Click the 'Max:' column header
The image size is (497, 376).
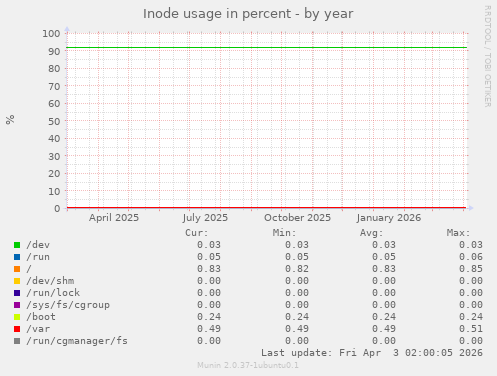(458, 233)
